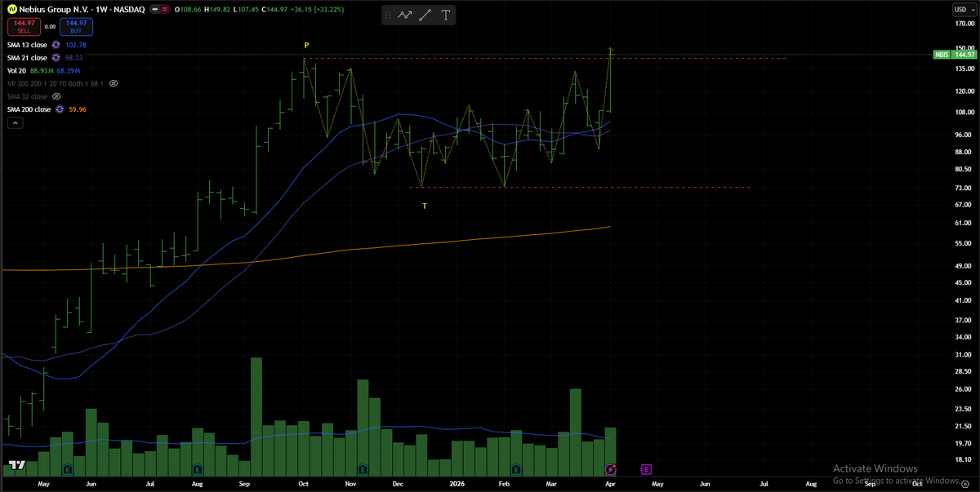Click the green 144.97 last-price label
The height and width of the screenshot is (492, 980).
pos(964,55)
